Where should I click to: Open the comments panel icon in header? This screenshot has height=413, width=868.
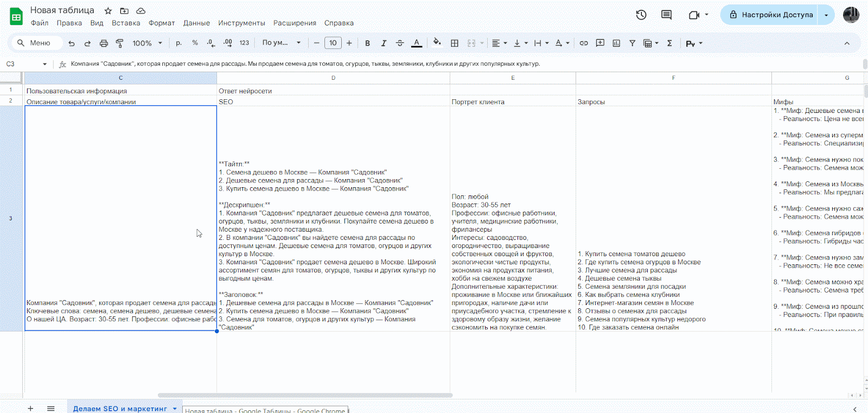point(667,15)
